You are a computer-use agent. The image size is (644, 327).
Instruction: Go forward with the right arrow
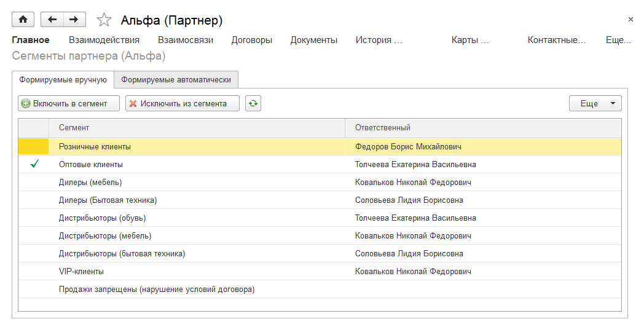point(74,20)
